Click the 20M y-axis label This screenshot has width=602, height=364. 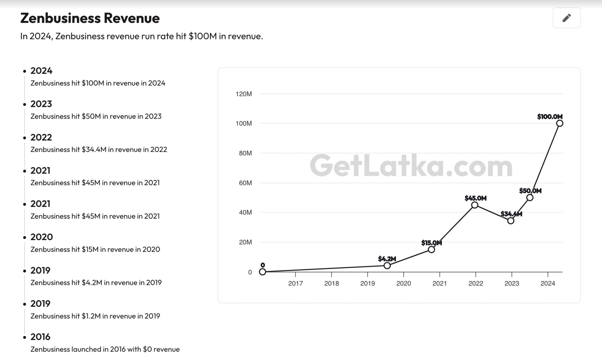pos(246,242)
